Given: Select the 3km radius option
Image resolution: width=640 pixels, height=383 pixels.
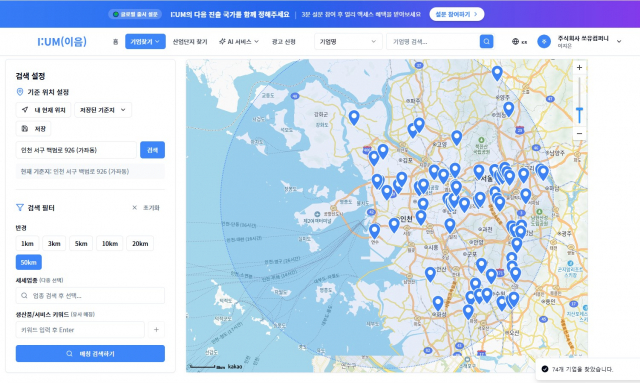Looking at the screenshot, I should click(x=54, y=243).
